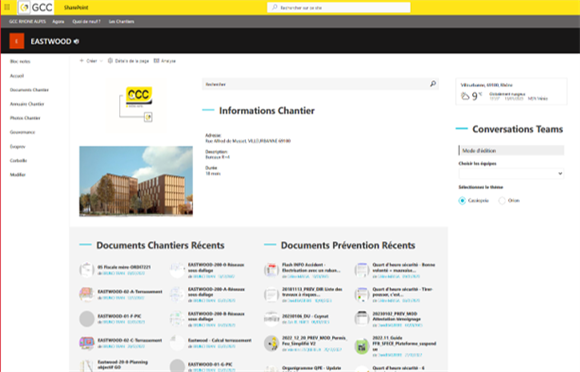Open the Les Chantiers navigation item

coord(121,21)
